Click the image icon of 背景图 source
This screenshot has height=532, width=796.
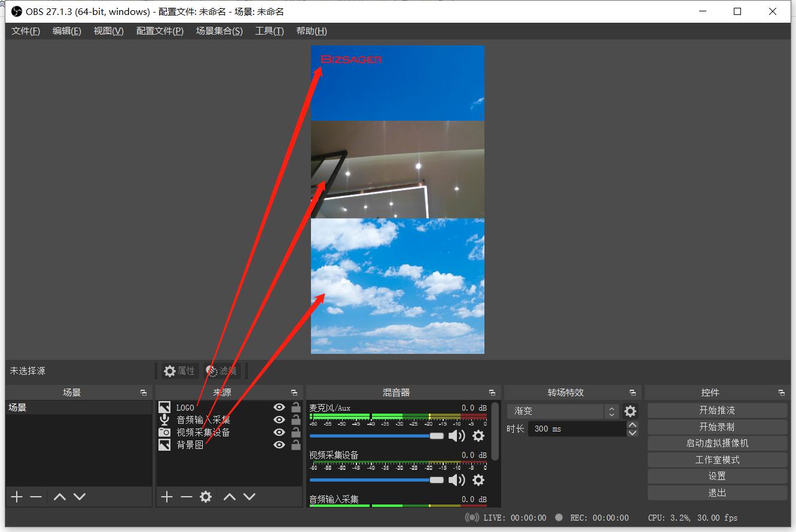[164, 445]
